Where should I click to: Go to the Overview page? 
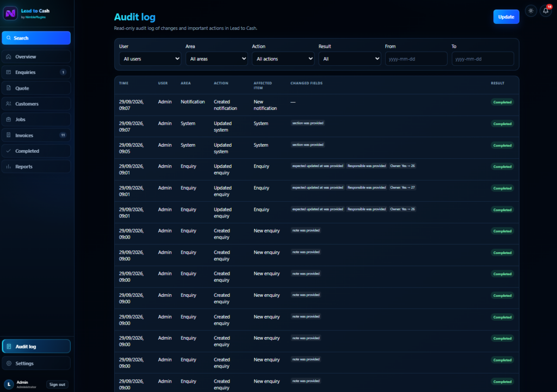(36, 57)
